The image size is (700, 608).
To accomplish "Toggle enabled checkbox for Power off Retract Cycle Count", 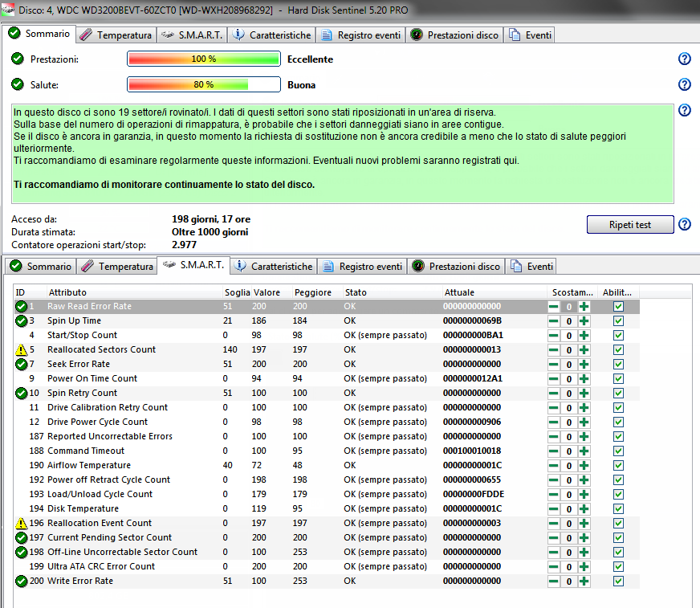I will [618, 479].
